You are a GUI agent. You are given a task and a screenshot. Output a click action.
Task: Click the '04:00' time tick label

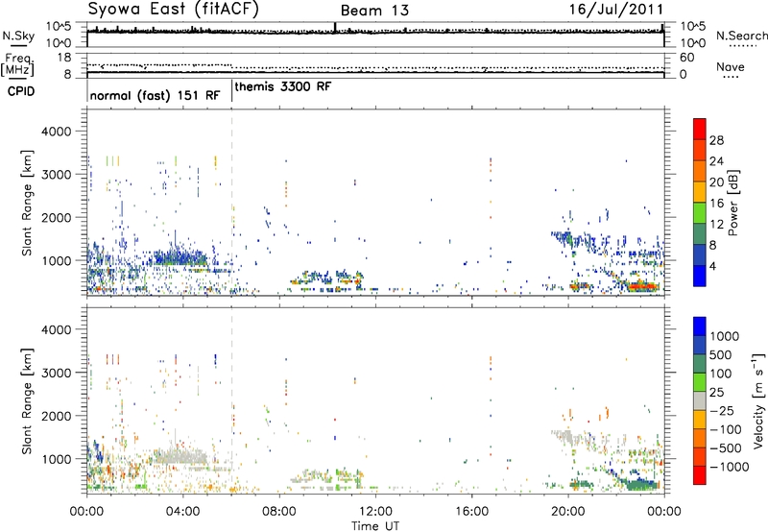click(x=182, y=512)
